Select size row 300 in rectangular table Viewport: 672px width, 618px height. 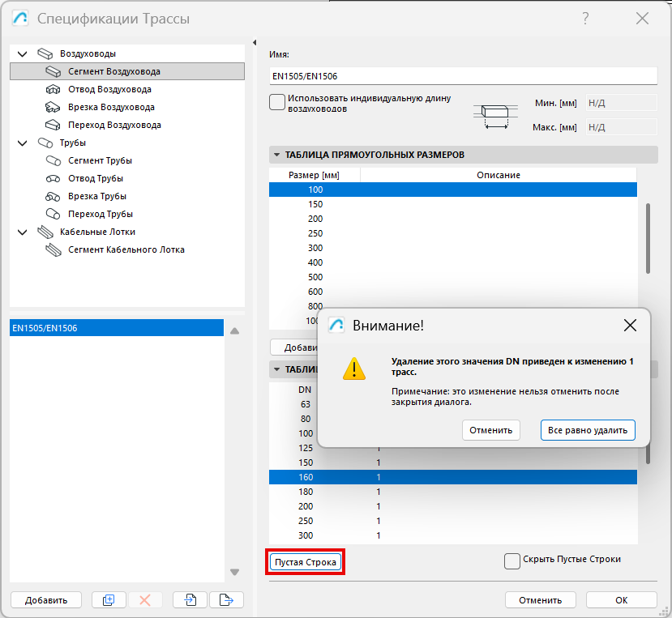[453, 248]
